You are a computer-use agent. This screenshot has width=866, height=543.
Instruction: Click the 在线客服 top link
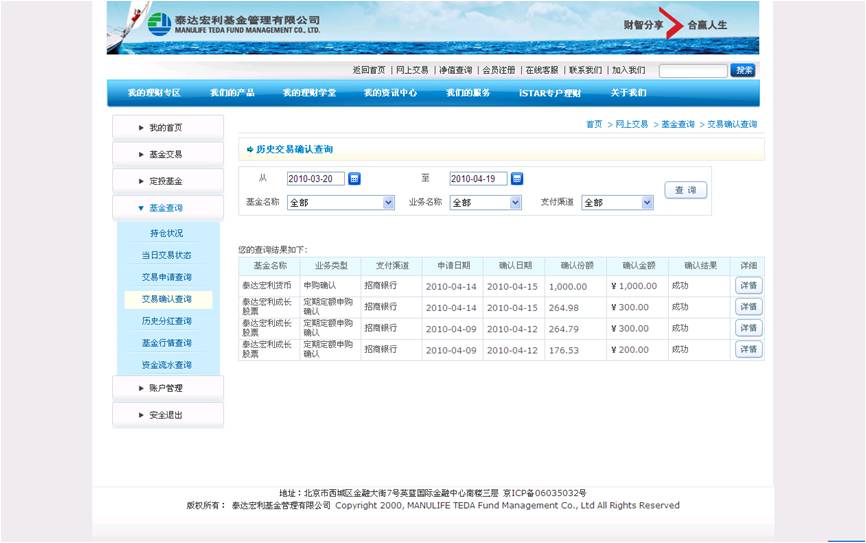tap(542, 70)
